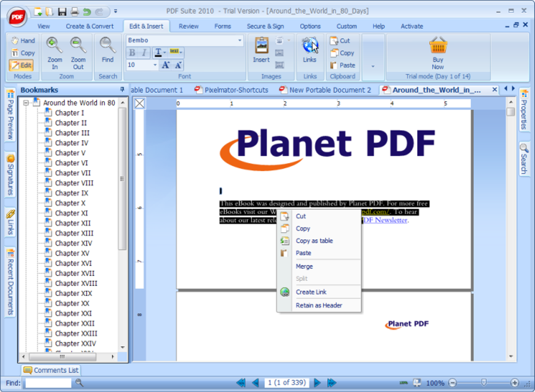Click the Insert image button
The width and height of the screenshot is (535, 392).
coord(261,50)
